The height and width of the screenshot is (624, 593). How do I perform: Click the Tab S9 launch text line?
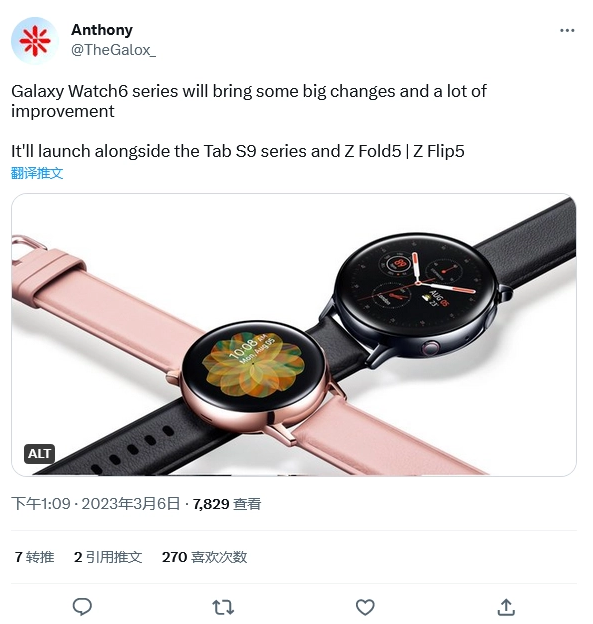point(238,151)
